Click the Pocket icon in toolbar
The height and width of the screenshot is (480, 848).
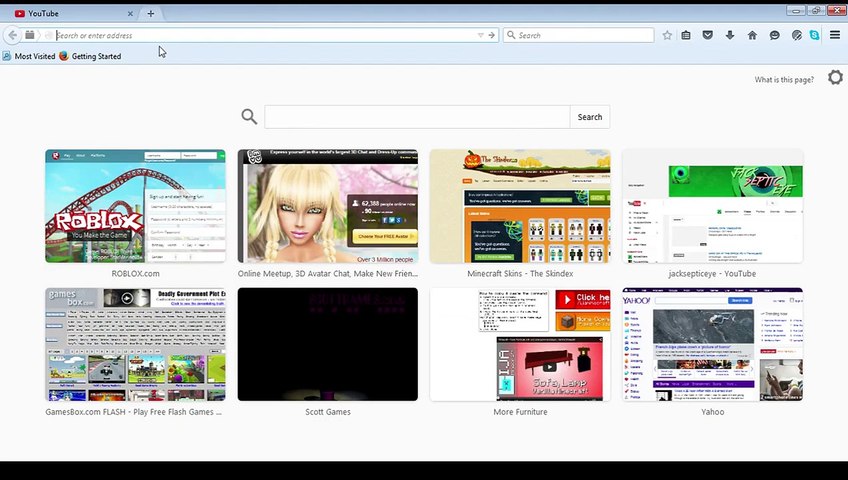click(708, 35)
